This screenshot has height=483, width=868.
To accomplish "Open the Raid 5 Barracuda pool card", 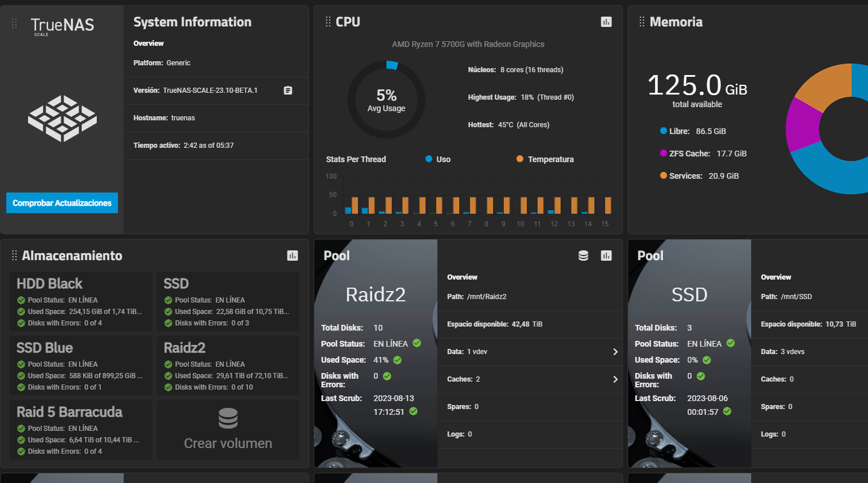I will (x=81, y=430).
